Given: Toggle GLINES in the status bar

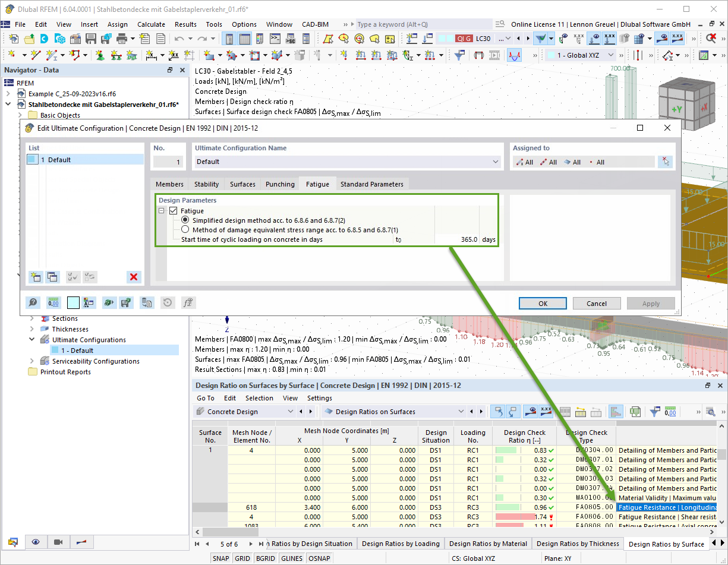Looking at the screenshot, I should coord(292,558).
